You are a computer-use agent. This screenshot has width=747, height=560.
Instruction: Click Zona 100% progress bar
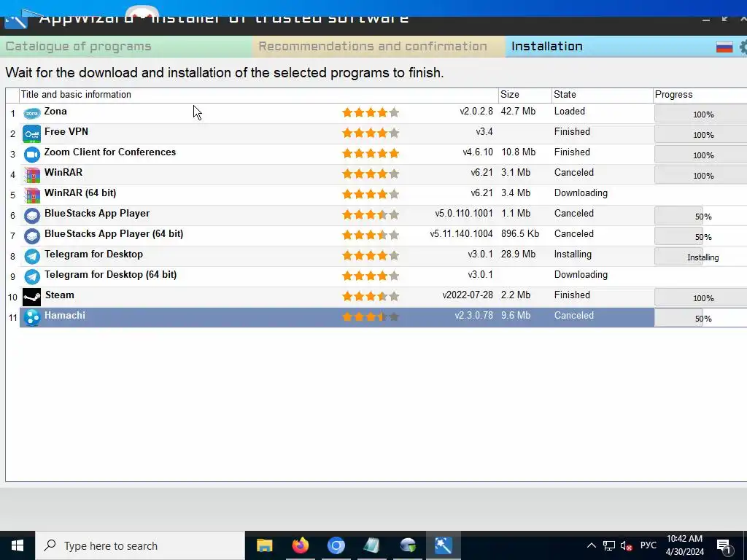click(x=701, y=114)
